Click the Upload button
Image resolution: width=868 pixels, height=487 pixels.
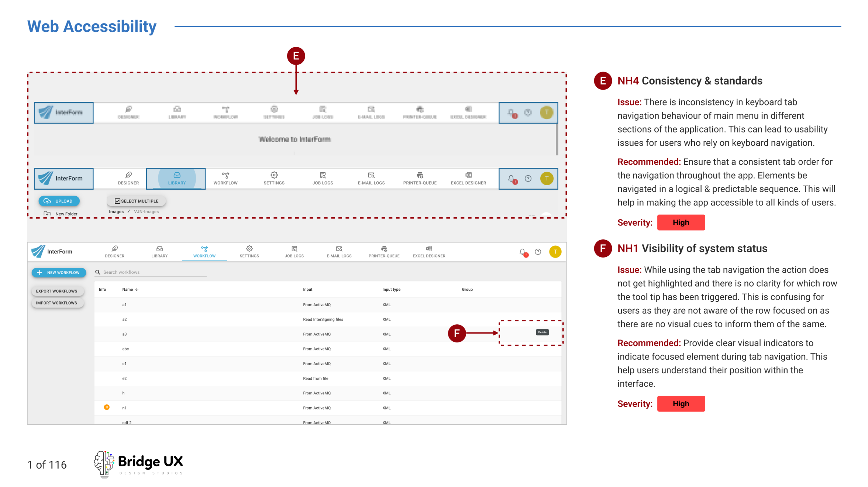pyautogui.click(x=59, y=201)
